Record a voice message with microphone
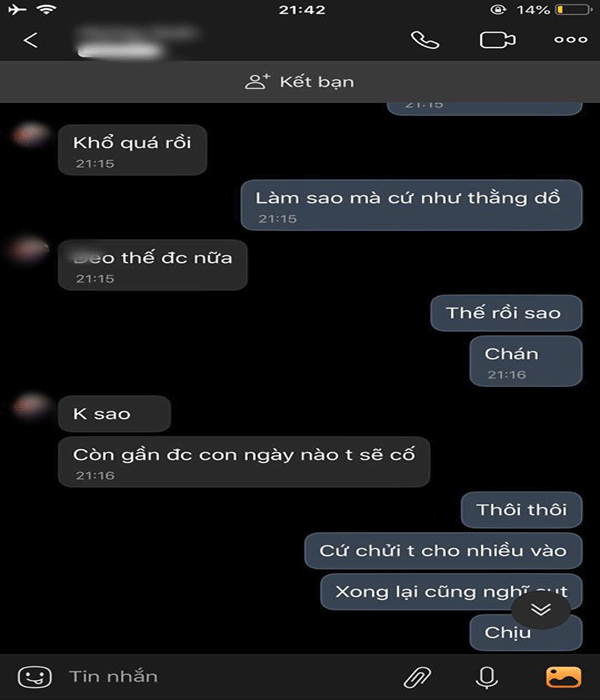 tap(487, 677)
